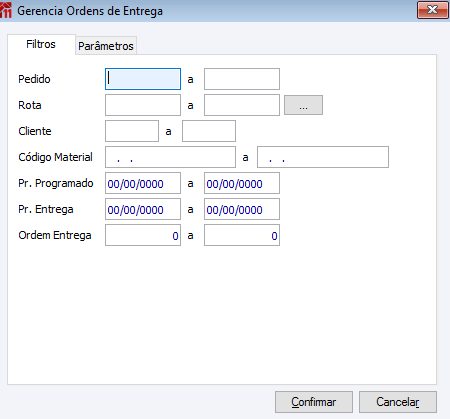Click the ending Pr. Entrega date field
450x419 pixels.
pyautogui.click(x=242, y=209)
